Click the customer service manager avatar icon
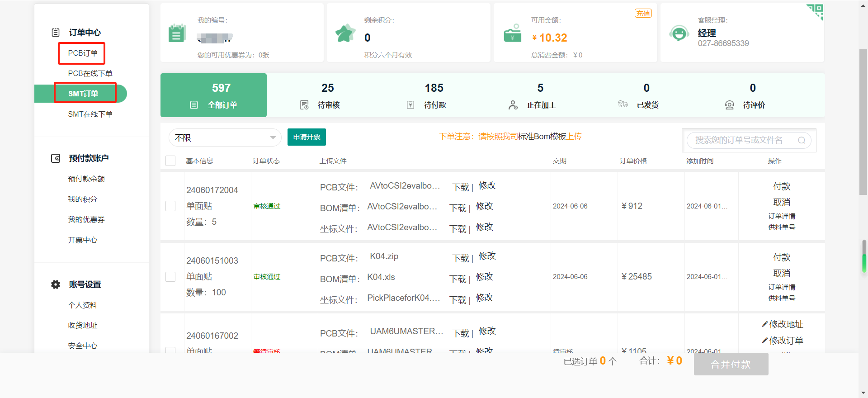 click(x=679, y=33)
